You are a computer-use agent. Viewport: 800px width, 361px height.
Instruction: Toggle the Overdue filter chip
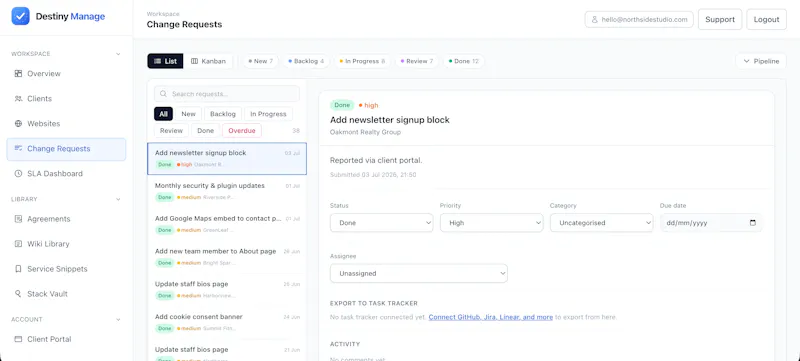pos(242,131)
